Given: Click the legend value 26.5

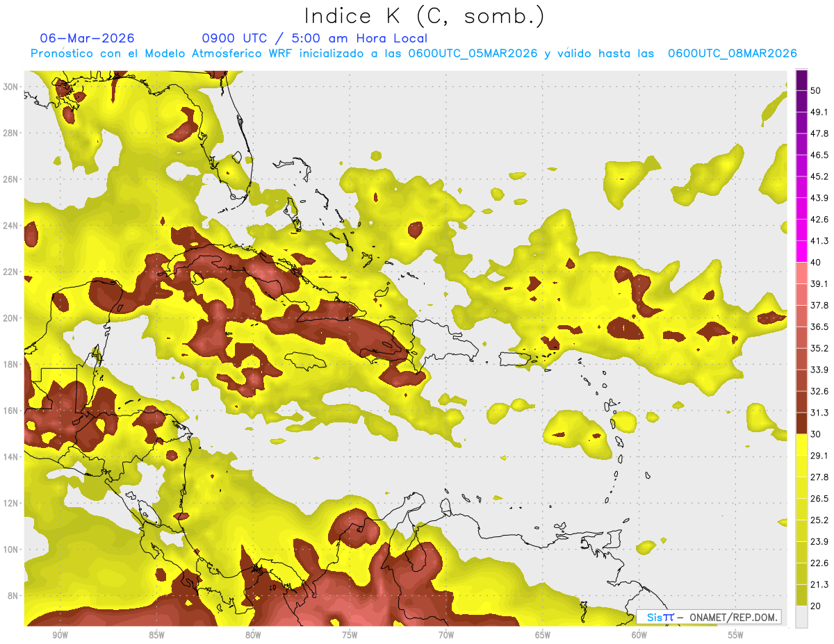Looking at the screenshot, I should (819, 499).
